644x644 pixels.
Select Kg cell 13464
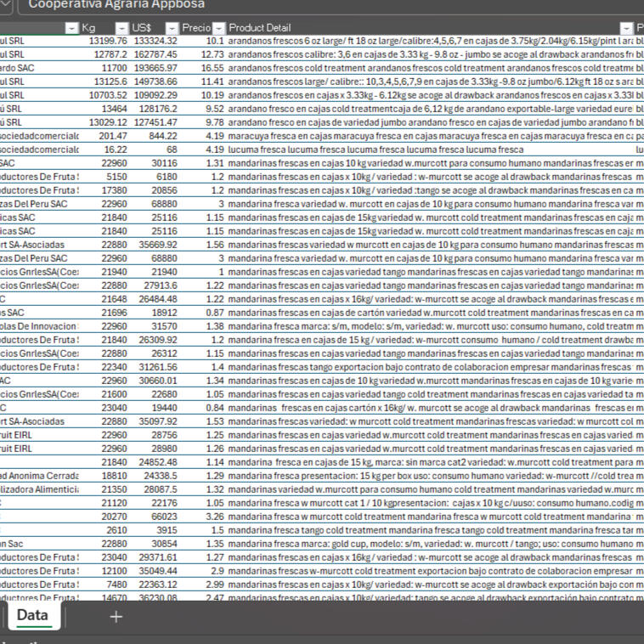coord(105,109)
